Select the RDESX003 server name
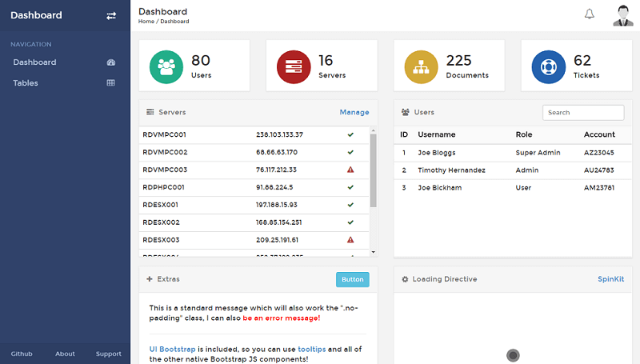 tap(161, 240)
